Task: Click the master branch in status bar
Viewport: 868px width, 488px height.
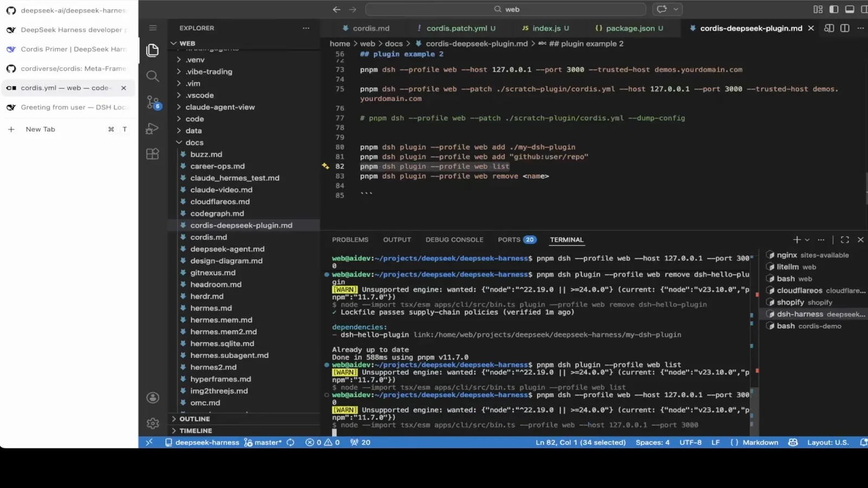Action: click(x=263, y=442)
